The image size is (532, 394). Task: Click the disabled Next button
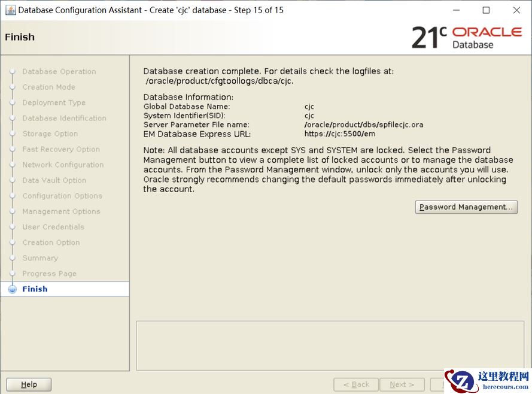coord(402,384)
